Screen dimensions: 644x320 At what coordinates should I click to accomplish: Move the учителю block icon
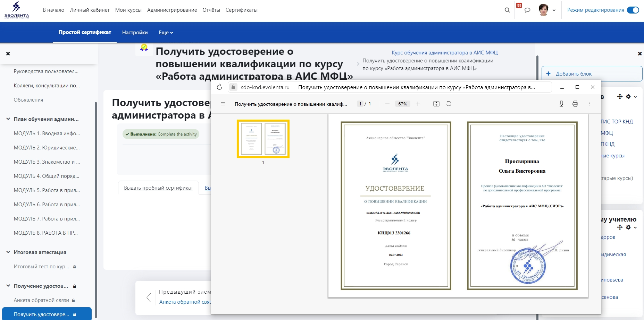click(620, 227)
